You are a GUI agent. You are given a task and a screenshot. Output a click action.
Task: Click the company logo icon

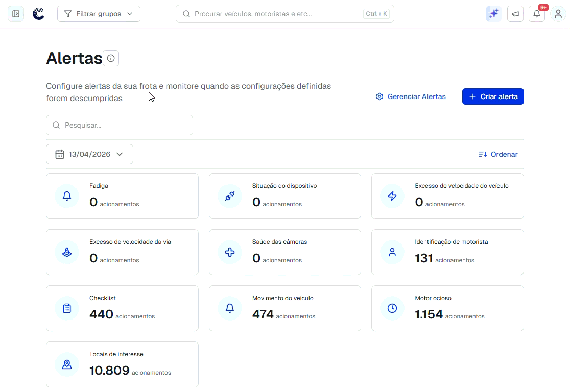coord(38,14)
